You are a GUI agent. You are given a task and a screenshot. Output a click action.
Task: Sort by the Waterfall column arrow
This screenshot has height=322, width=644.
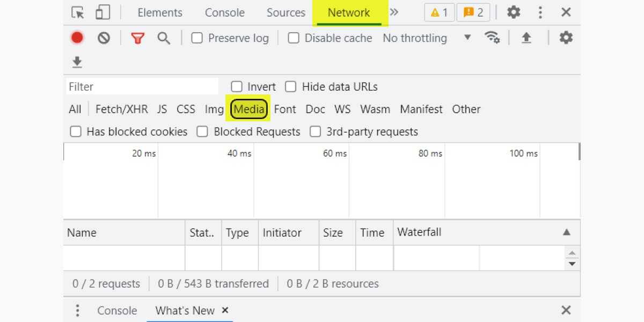(x=566, y=232)
